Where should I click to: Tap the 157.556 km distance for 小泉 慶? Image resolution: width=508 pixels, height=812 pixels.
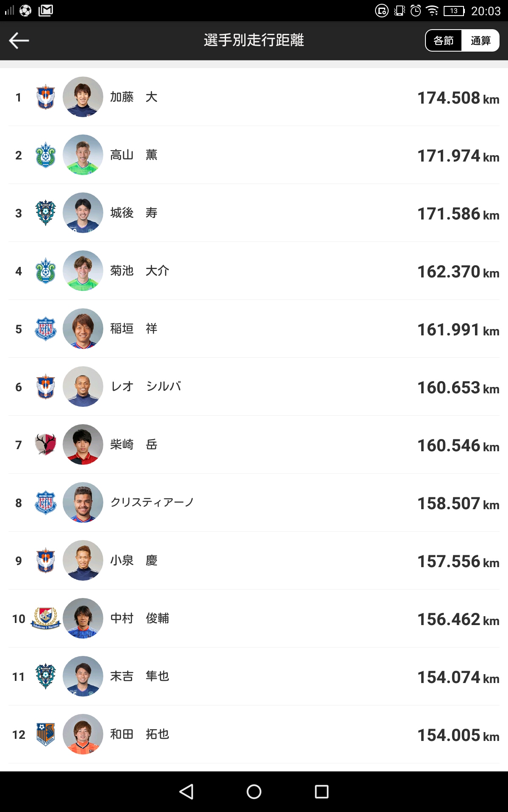(x=458, y=562)
